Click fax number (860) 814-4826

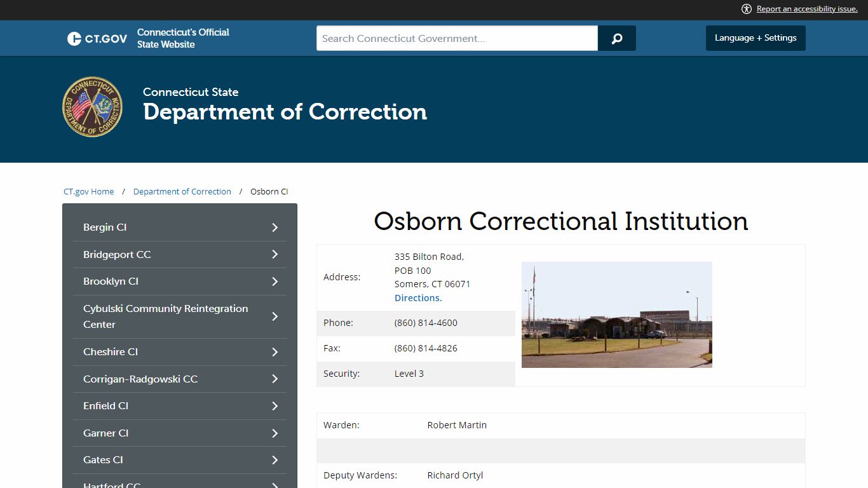[426, 348]
